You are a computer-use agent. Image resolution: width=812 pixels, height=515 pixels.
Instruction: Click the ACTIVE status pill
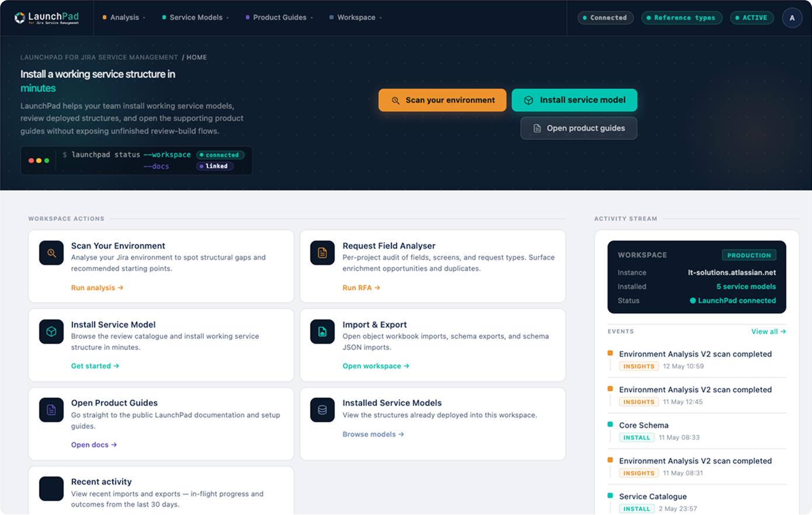tap(752, 18)
